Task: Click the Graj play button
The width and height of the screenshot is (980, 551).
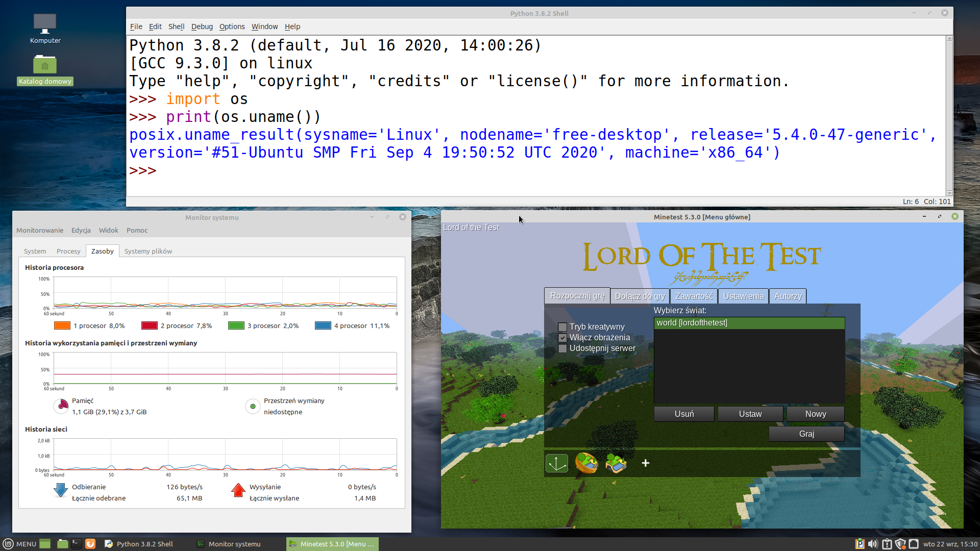Action: pyautogui.click(x=806, y=434)
